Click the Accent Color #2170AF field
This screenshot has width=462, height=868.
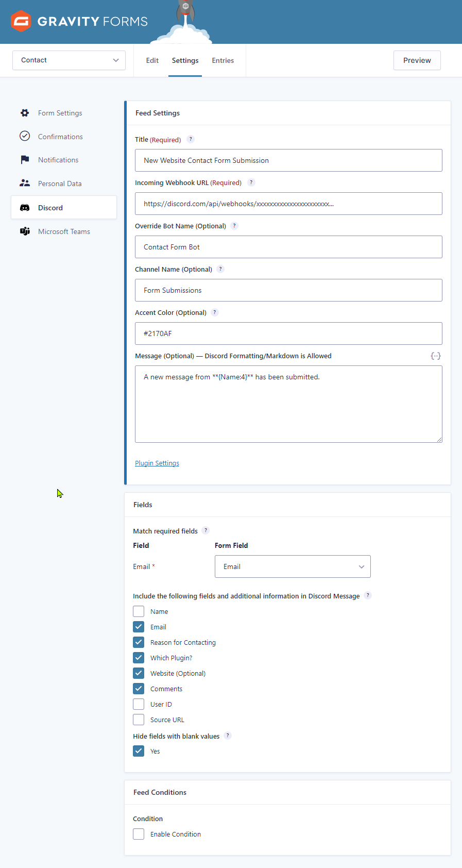[288, 333]
